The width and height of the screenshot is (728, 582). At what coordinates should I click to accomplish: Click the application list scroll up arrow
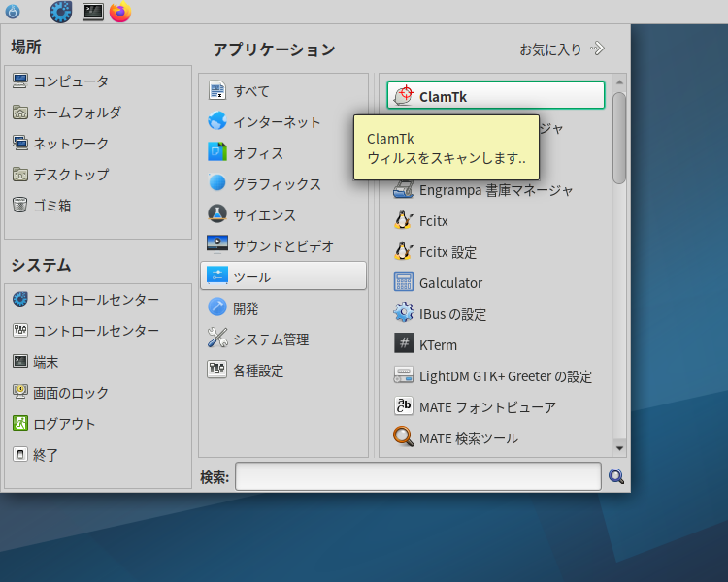619,82
